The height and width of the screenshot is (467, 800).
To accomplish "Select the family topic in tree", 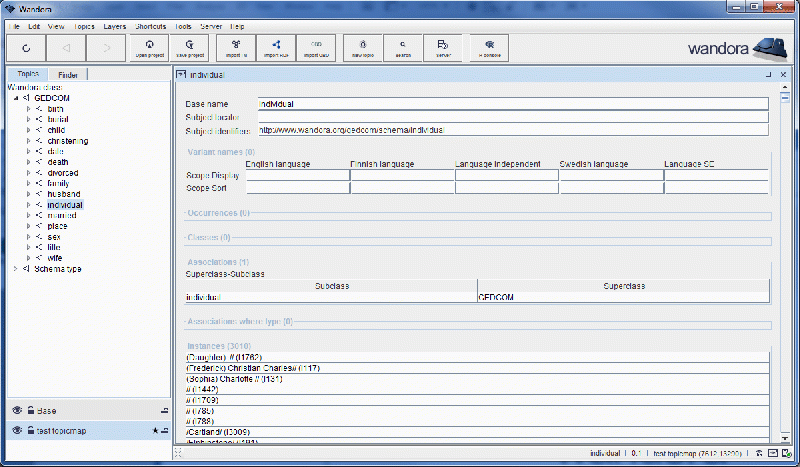I will (x=59, y=183).
